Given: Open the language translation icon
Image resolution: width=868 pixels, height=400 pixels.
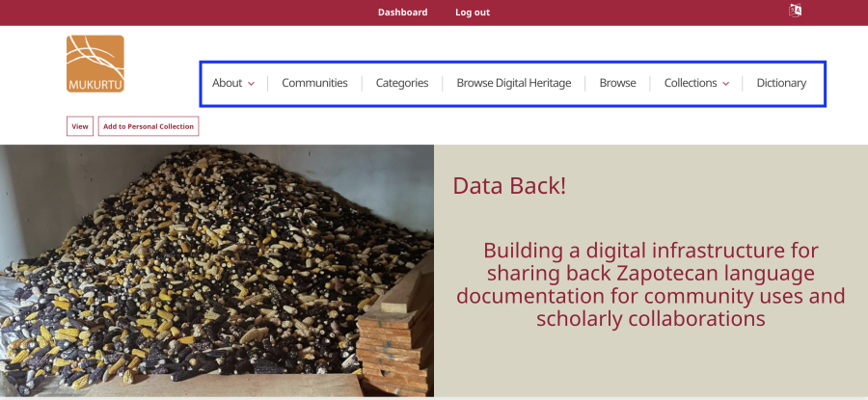Looking at the screenshot, I should (795, 10).
